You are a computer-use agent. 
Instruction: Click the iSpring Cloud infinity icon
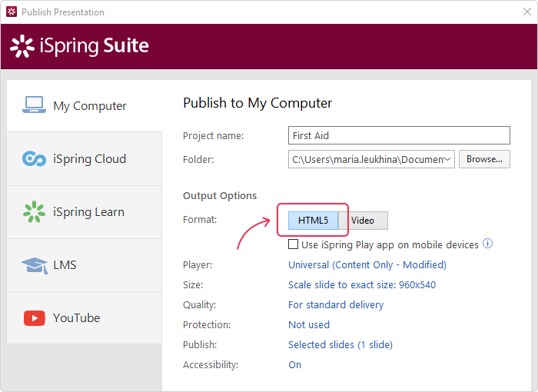point(34,158)
